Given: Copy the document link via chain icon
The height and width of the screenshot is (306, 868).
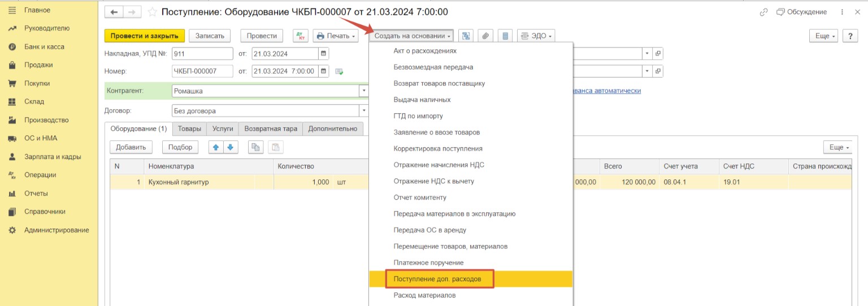Looking at the screenshot, I should [763, 12].
